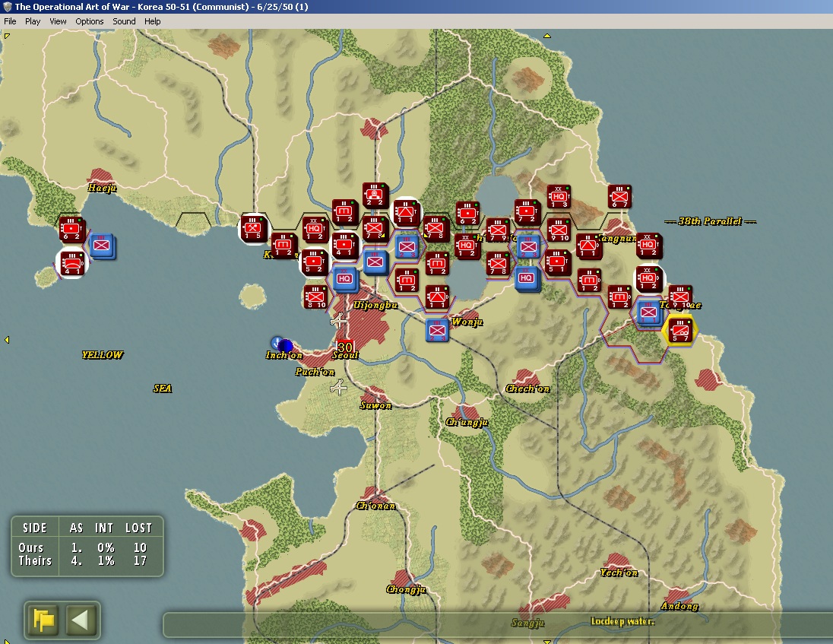Image resolution: width=833 pixels, height=644 pixels.
Task: Click the Ch'ungju city label
Action: click(x=467, y=423)
